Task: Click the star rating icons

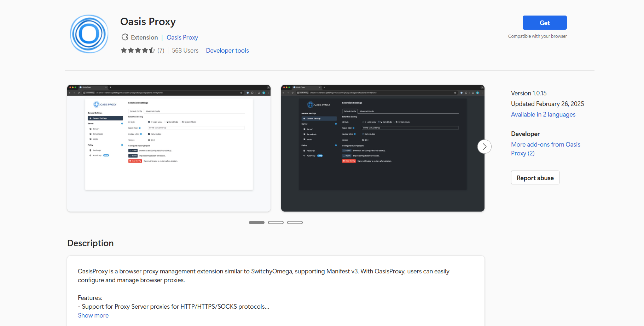Action: [x=138, y=51]
